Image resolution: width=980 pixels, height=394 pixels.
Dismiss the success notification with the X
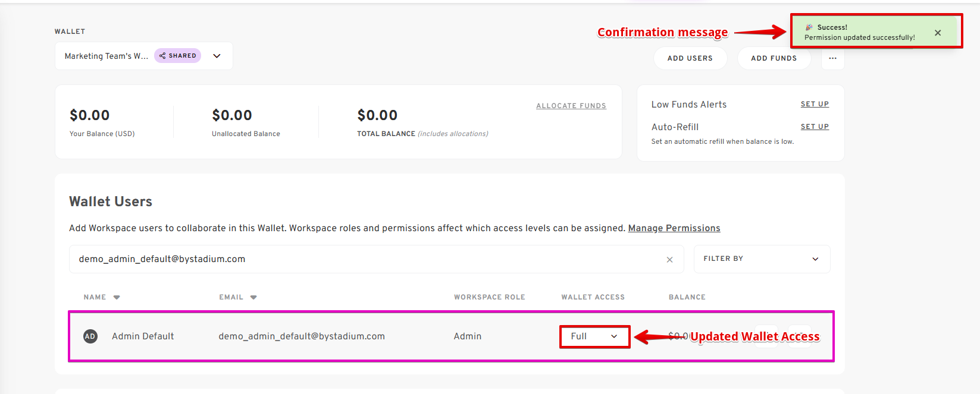point(938,33)
